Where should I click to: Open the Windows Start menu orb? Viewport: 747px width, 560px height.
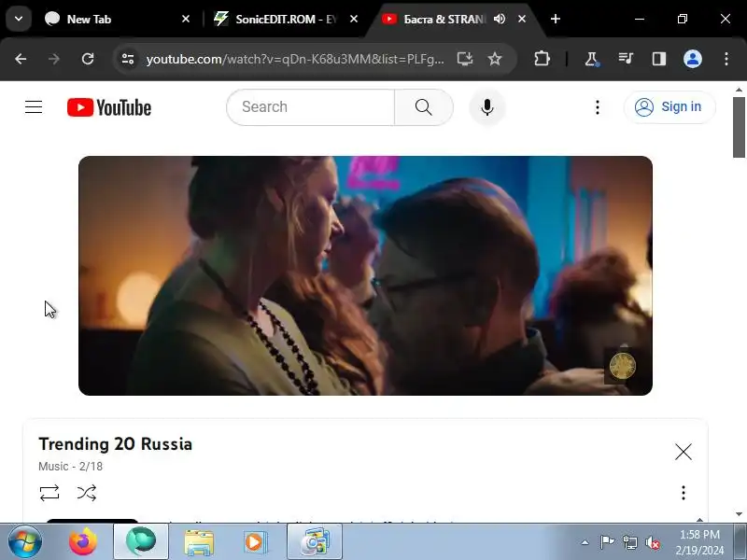click(x=25, y=541)
